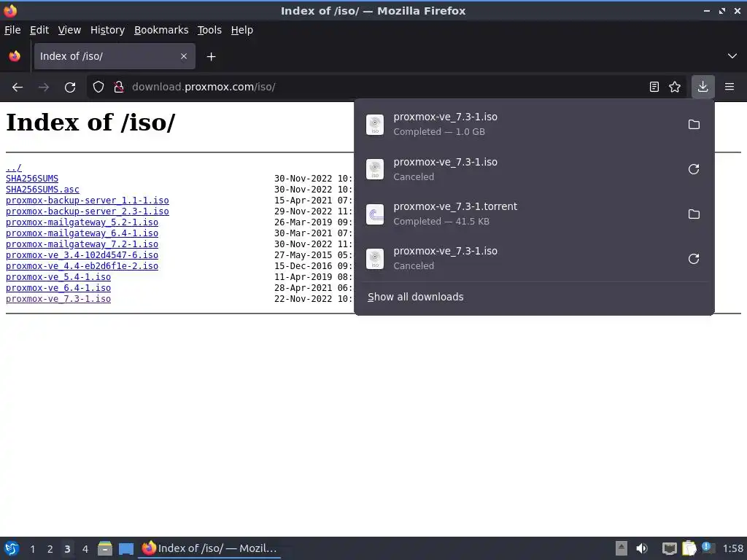Click date '27-May-2015' in the listing

pyautogui.click(x=303, y=255)
